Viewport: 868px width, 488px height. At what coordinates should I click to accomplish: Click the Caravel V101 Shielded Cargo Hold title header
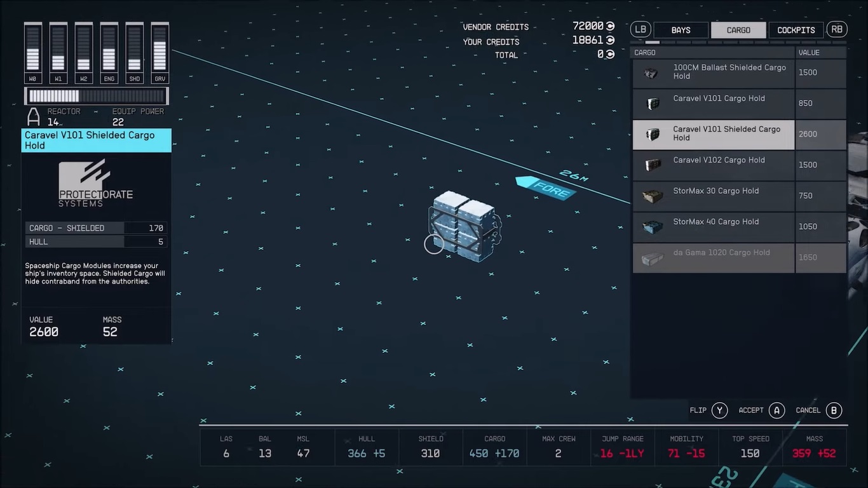tap(97, 140)
